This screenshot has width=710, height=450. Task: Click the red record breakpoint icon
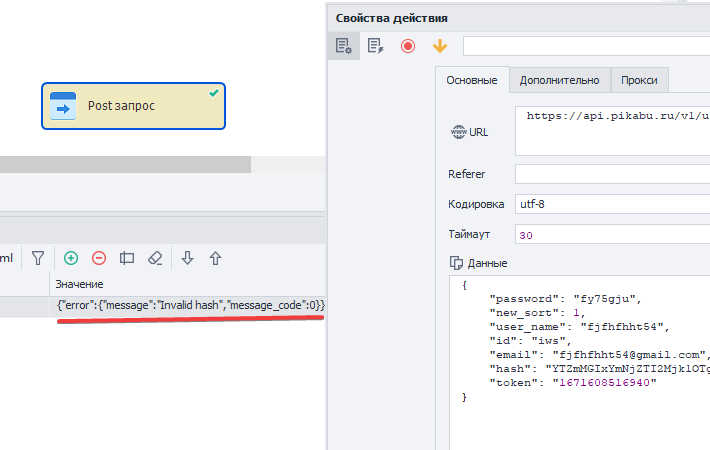(408, 46)
